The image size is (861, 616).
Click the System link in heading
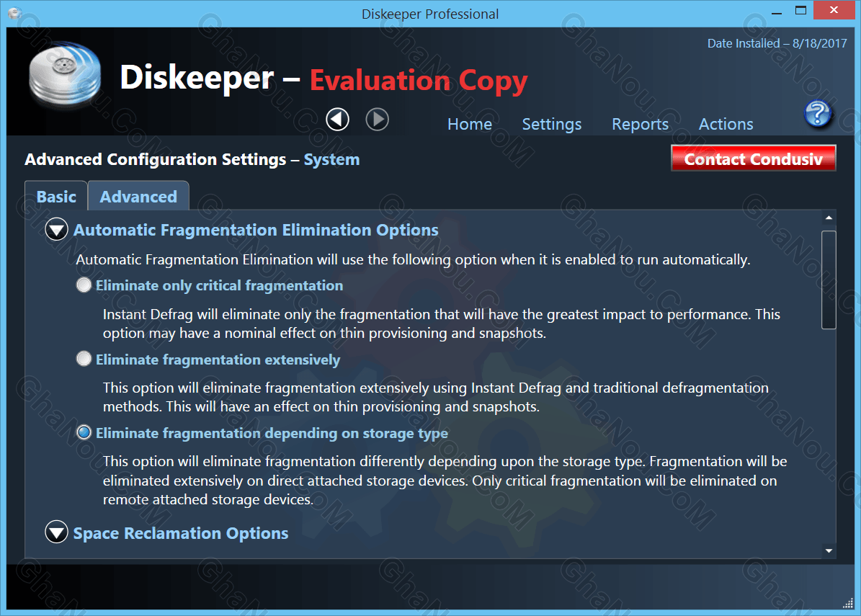click(x=331, y=160)
